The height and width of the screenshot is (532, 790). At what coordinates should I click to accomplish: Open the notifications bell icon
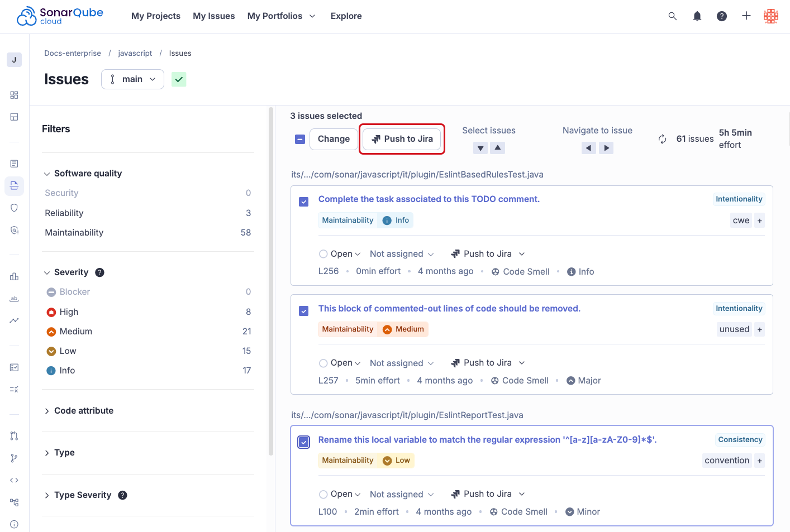pyautogui.click(x=697, y=16)
